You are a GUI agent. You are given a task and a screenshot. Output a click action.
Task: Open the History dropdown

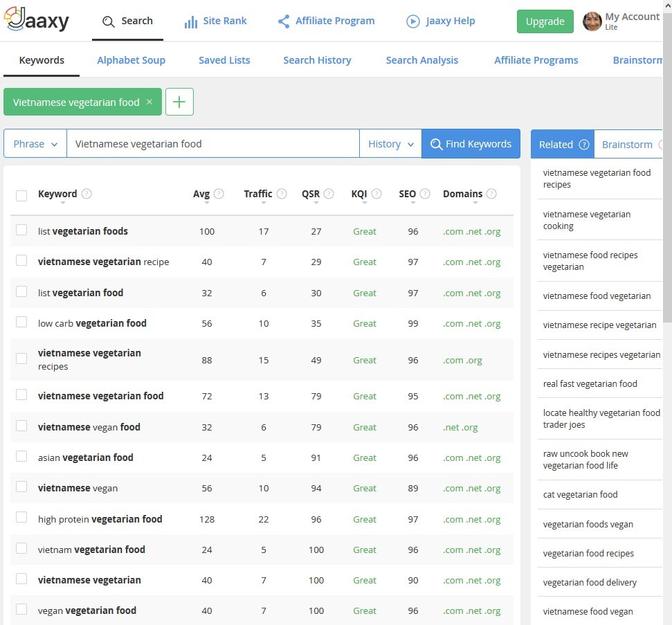[390, 143]
